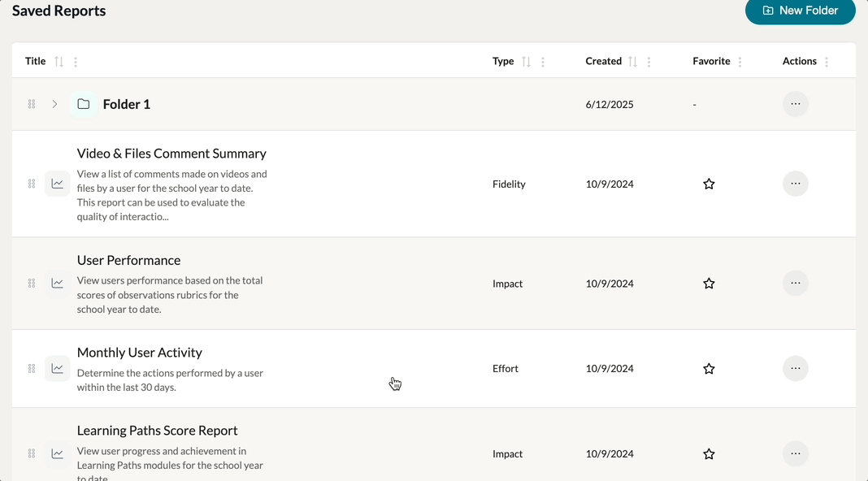Expand Folder 1 with chevron arrow
Screen dimensions: 868x481
pos(54,104)
